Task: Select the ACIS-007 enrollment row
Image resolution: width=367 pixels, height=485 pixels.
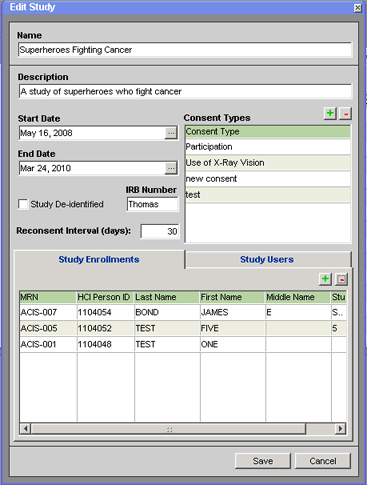Action: pos(183,312)
